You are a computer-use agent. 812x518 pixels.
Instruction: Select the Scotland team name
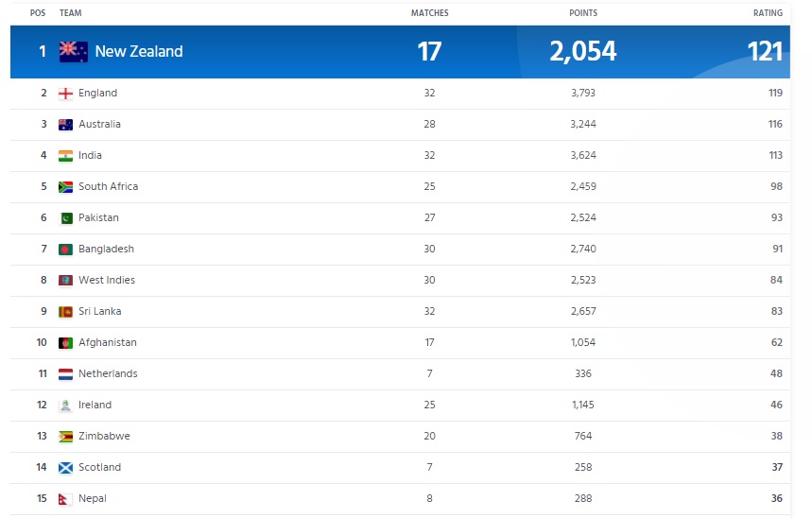point(99,467)
